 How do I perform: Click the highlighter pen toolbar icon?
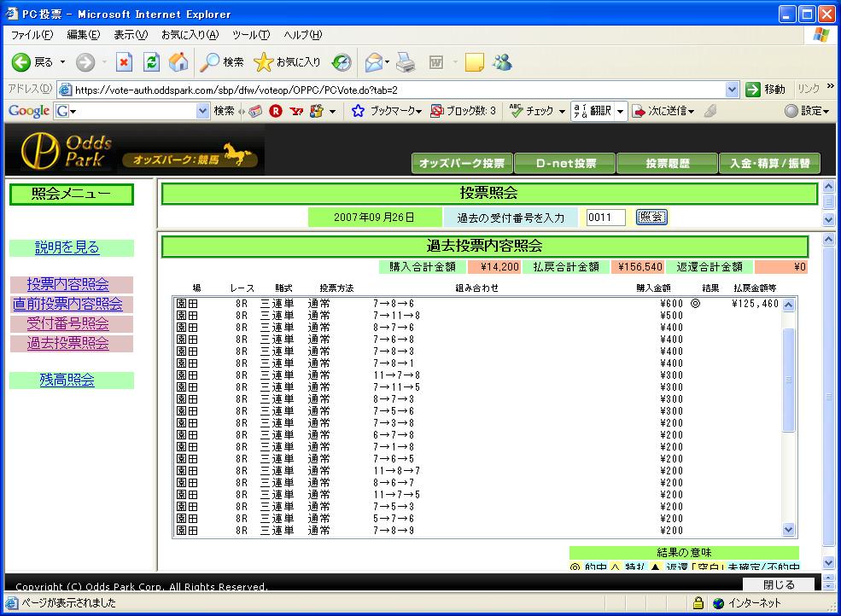coord(710,111)
